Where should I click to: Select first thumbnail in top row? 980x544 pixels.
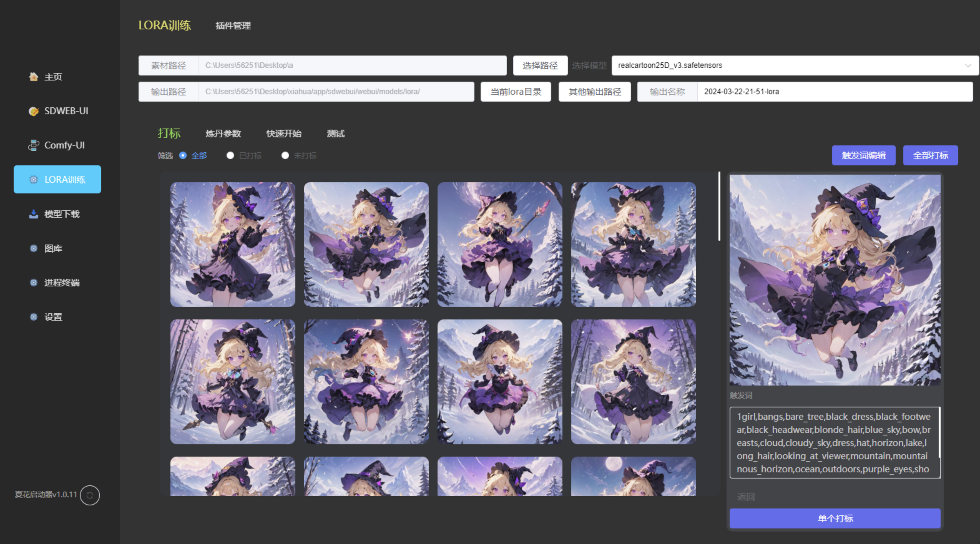233,245
